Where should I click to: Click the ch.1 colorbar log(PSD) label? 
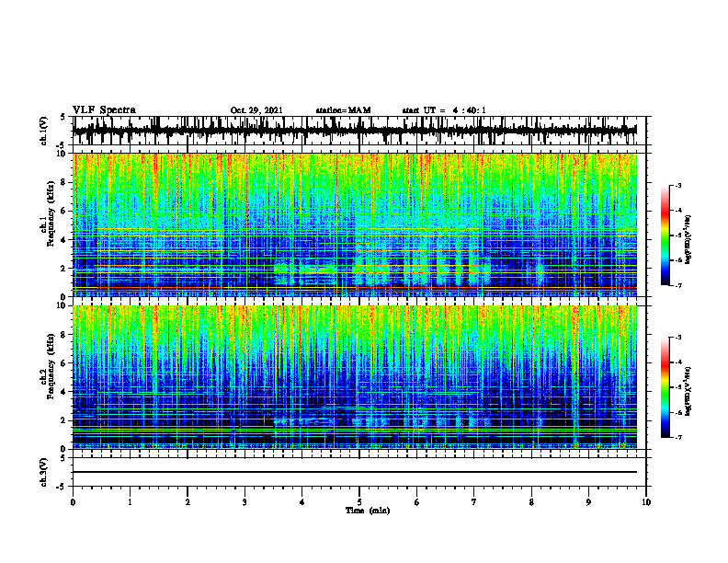688,240
